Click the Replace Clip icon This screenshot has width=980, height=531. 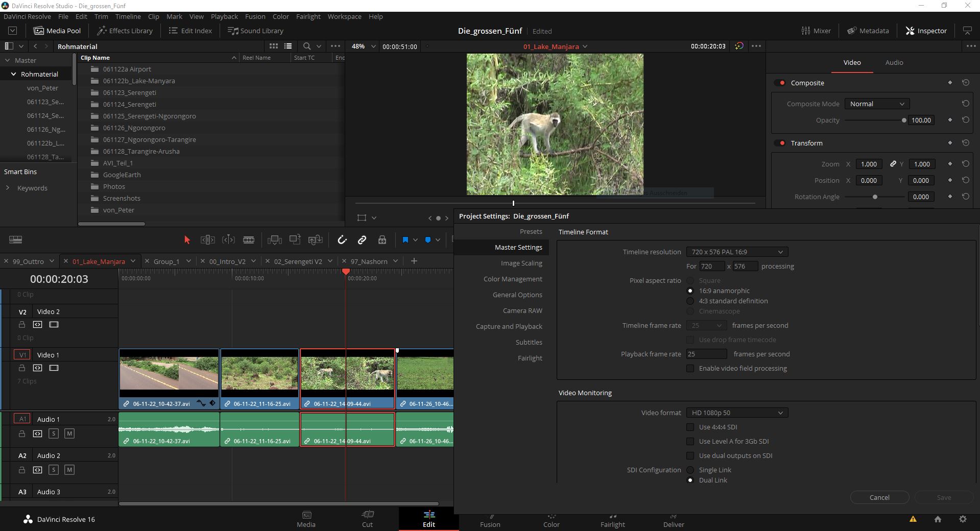coord(316,239)
